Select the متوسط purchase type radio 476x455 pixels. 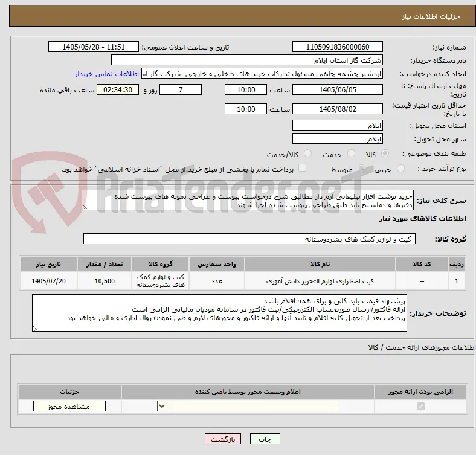click(x=361, y=168)
